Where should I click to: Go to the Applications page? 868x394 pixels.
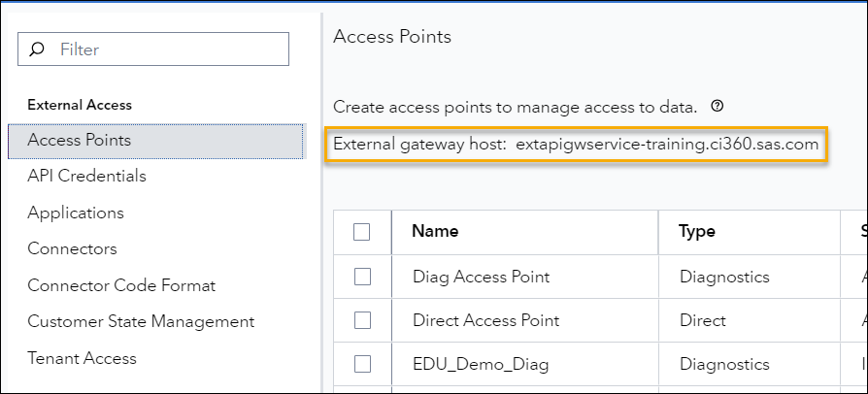pyautogui.click(x=76, y=213)
